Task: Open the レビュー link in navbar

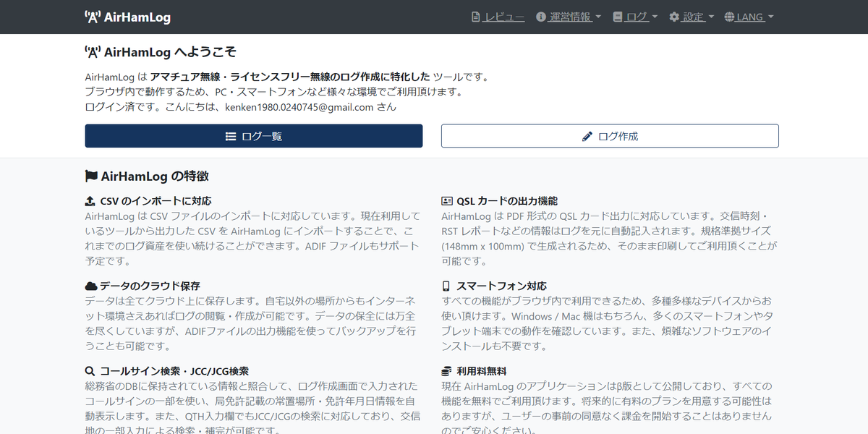Action: coord(498,17)
